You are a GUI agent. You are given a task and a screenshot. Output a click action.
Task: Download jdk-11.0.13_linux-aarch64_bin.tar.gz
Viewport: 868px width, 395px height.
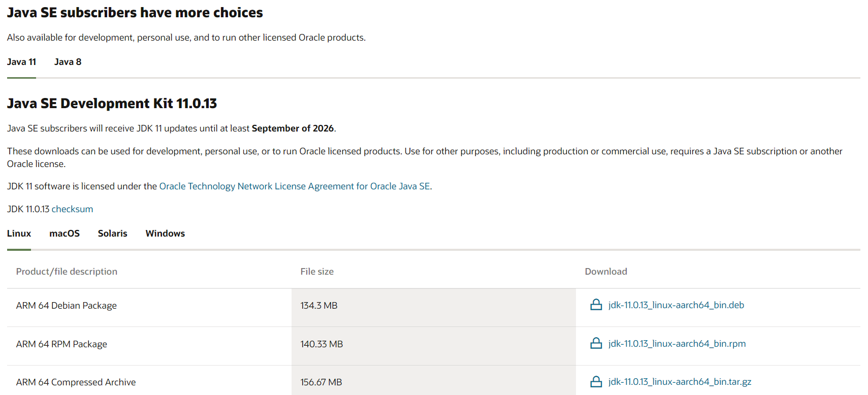tap(680, 382)
